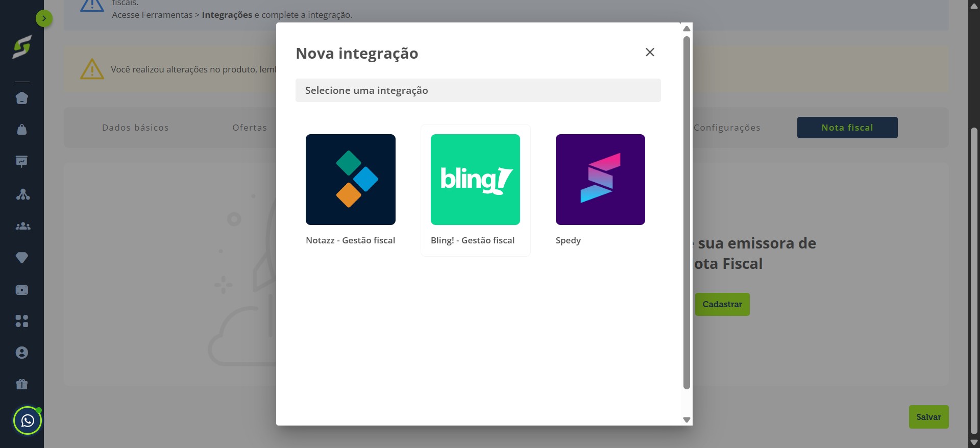Screen dimensions: 980x448
Task: Switch to the Nota fiscal tab
Action: pyautogui.click(x=847, y=128)
